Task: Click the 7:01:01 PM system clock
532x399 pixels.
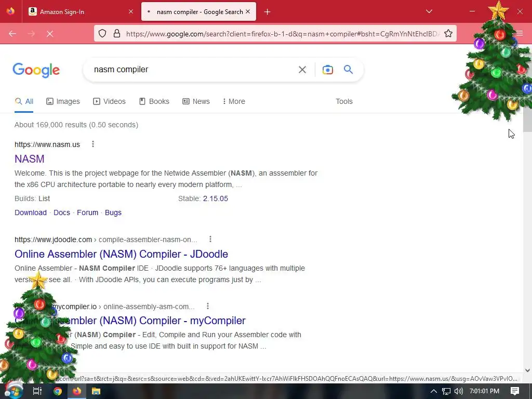Action: coord(484,391)
